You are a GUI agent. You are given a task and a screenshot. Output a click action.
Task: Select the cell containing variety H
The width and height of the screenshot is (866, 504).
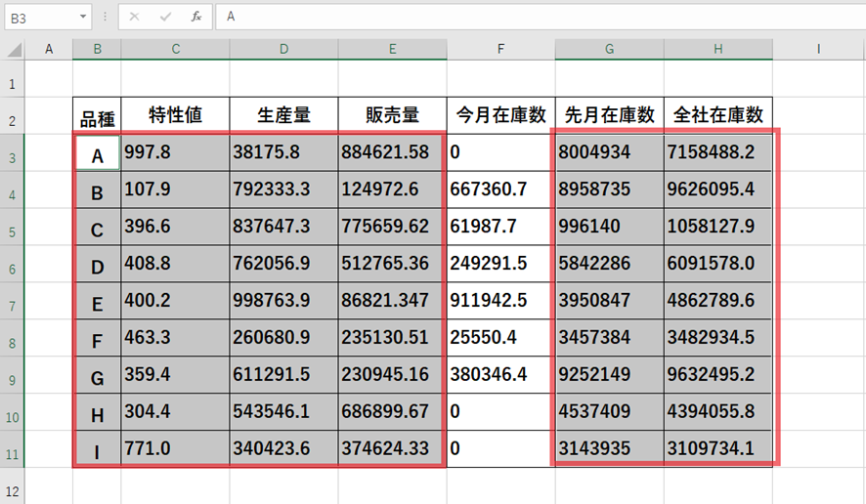click(97, 412)
